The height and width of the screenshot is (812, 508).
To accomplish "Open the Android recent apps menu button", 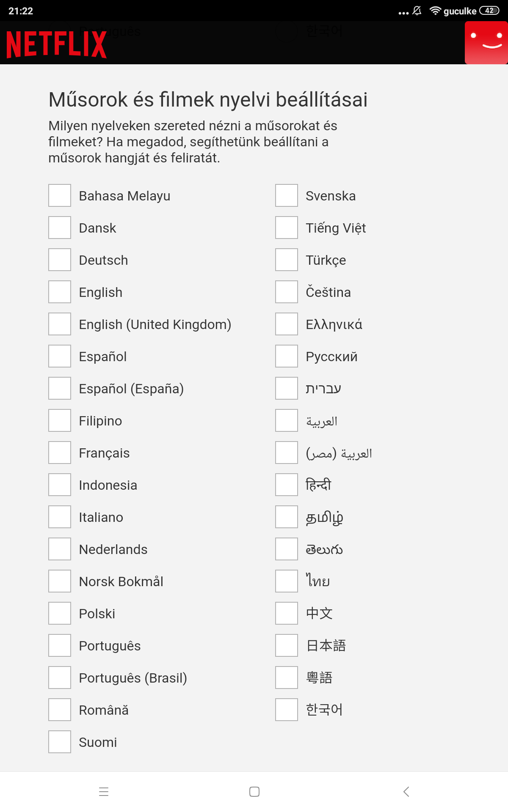I will coord(104,792).
